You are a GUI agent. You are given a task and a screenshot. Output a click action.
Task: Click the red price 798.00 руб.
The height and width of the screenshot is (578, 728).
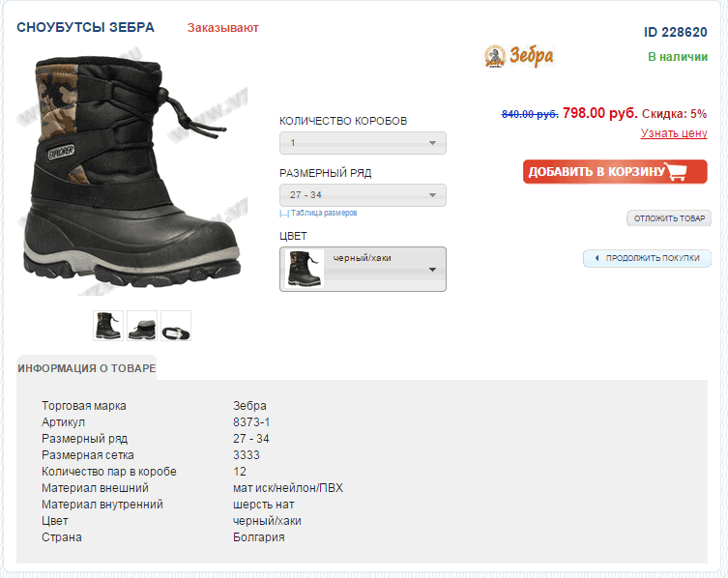[x=599, y=113]
